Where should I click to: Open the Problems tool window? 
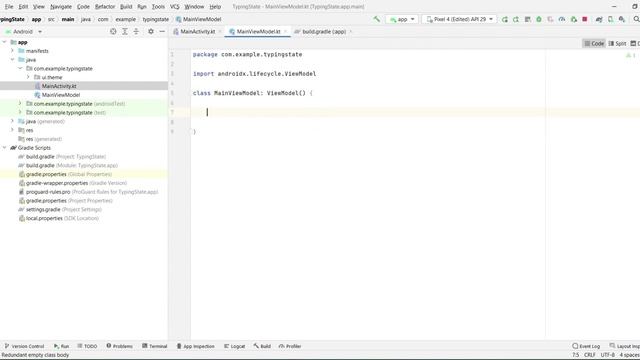pos(119,346)
